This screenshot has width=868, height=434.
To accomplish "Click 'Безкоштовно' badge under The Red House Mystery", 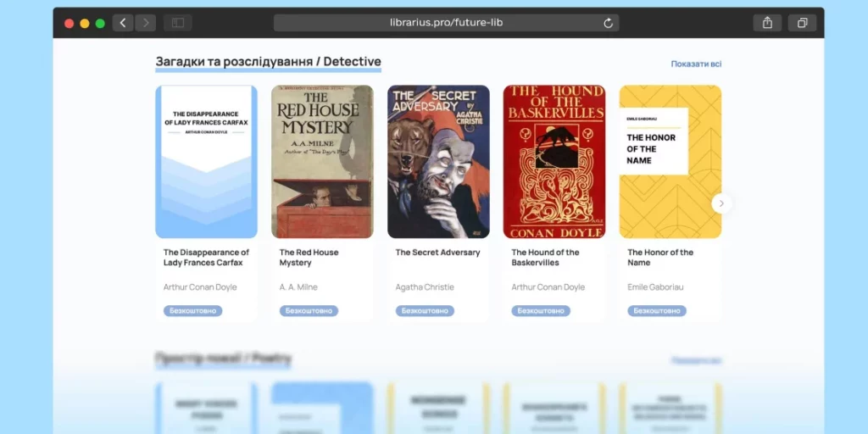I will (x=309, y=311).
